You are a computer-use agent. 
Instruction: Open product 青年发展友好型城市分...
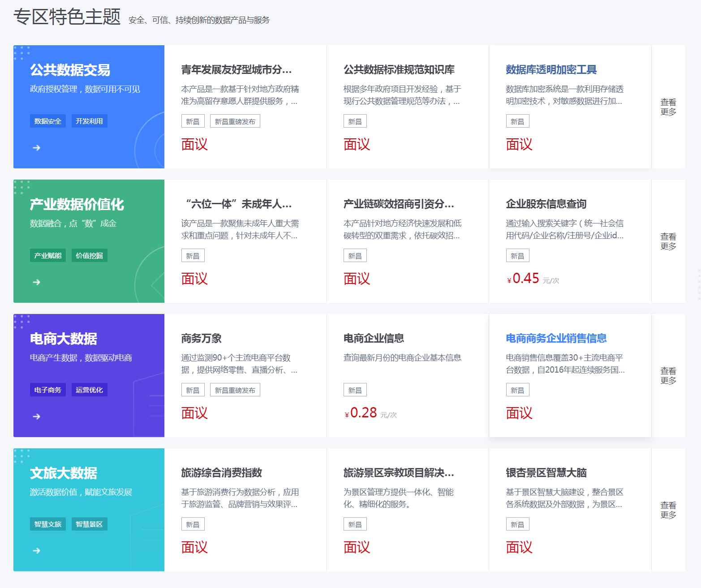[237, 70]
